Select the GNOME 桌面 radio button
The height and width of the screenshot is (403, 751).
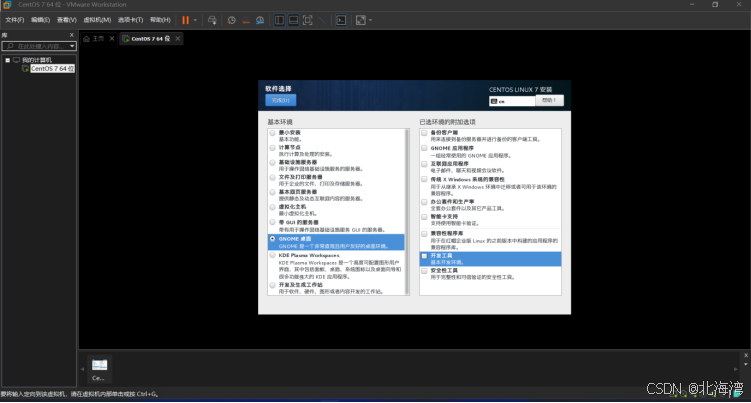(x=273, y=239)
